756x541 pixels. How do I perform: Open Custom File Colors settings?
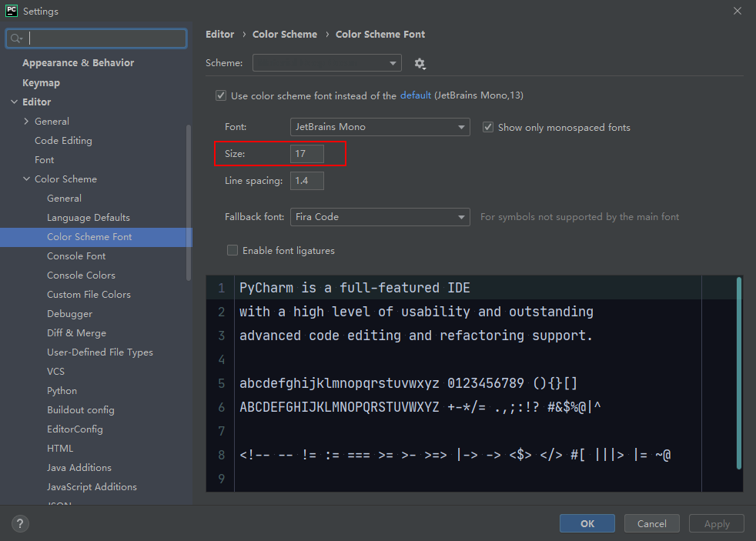(x=89, y=294)
